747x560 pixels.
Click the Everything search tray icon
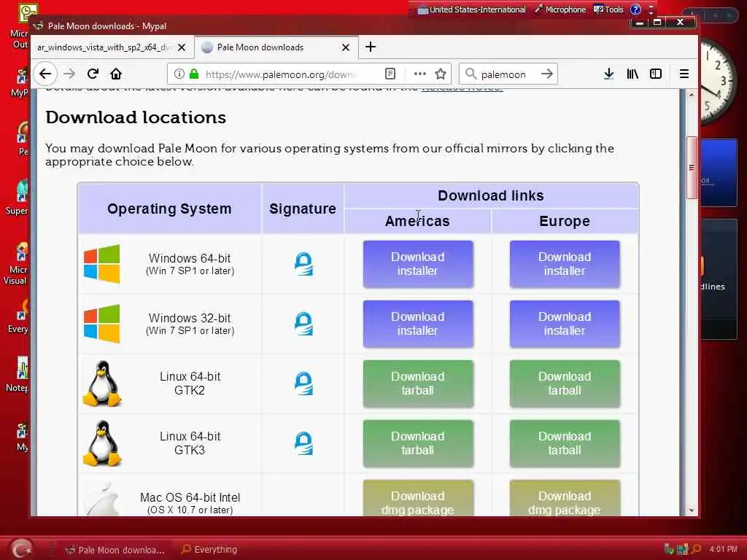(x=696, y=550)
